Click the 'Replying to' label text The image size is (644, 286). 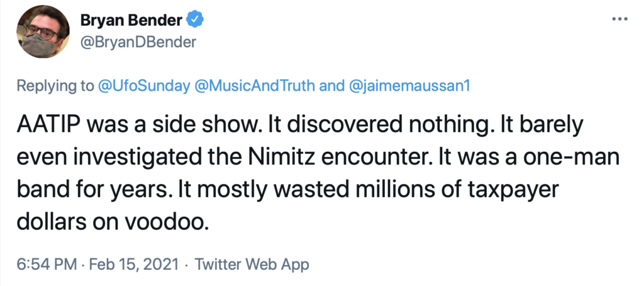[55, 86]
